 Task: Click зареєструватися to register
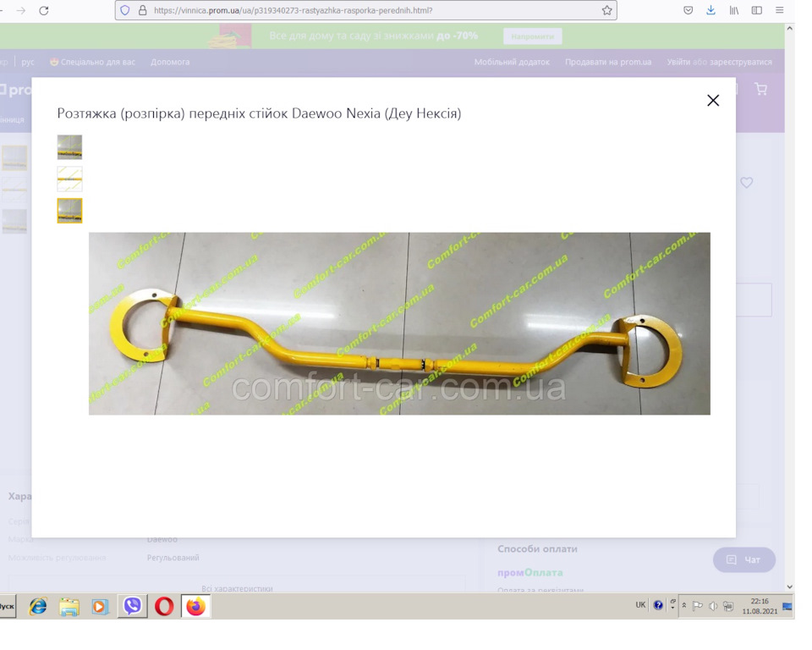tap(741, 62)
